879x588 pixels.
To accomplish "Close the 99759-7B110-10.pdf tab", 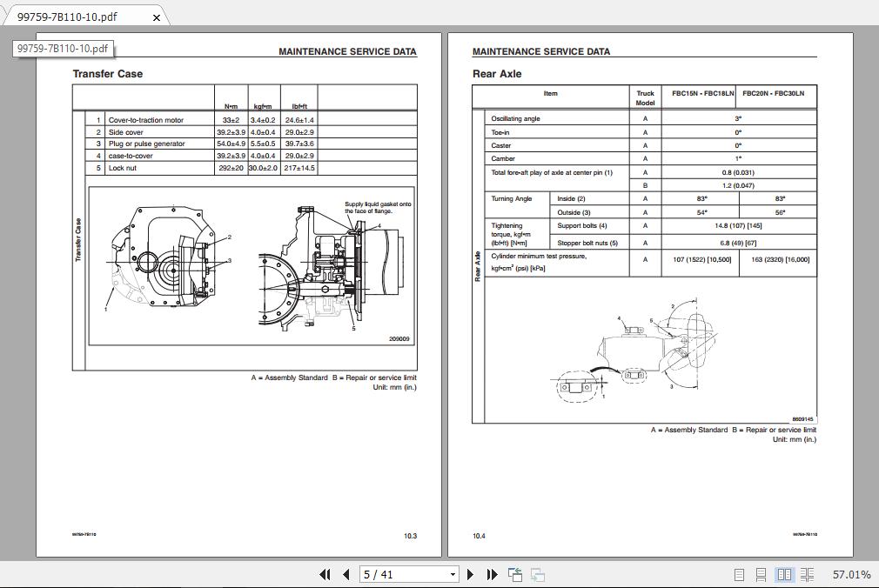I will [158, 16].
